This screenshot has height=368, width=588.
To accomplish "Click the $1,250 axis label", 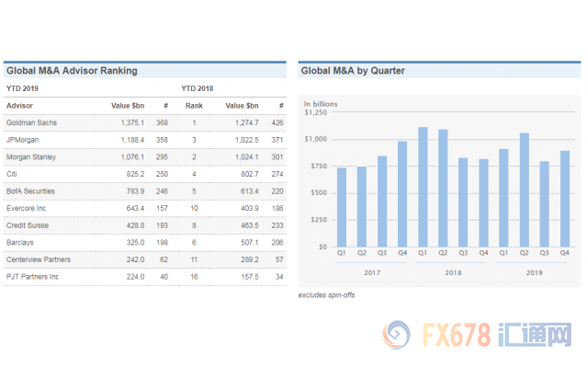I will pyautogui.click(x=316, y=112).
